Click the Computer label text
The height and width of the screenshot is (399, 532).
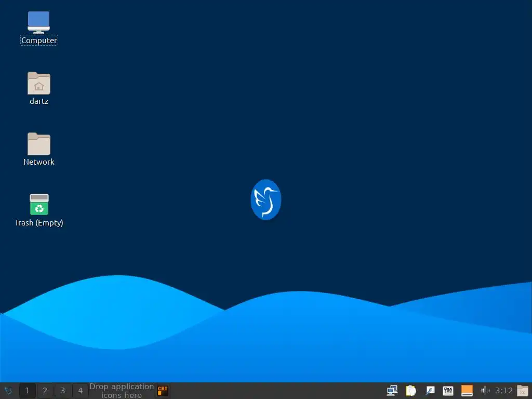point(39,41)
